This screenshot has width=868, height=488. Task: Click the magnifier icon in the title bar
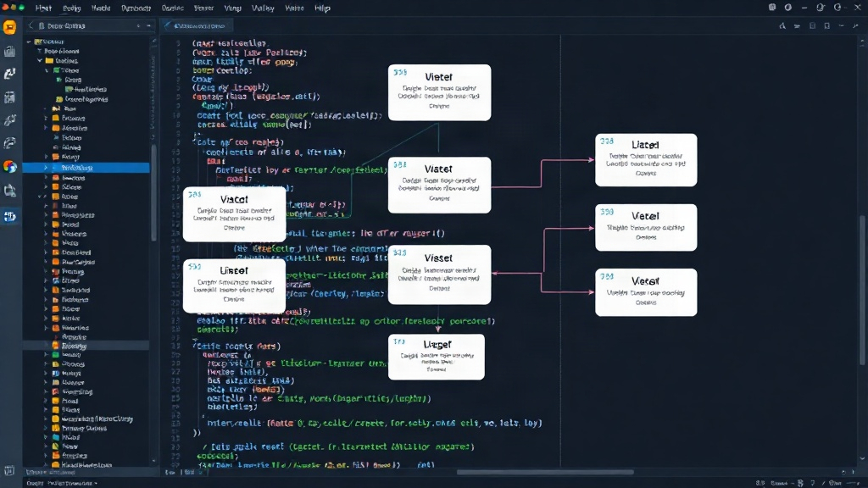(x=821, y=8)
